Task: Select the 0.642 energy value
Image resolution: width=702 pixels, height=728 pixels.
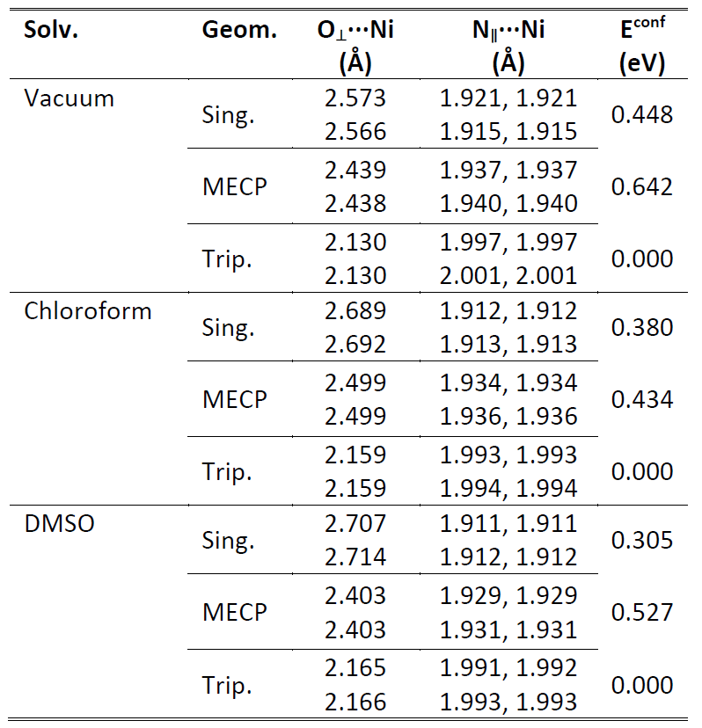Action: tap(641, 186)
